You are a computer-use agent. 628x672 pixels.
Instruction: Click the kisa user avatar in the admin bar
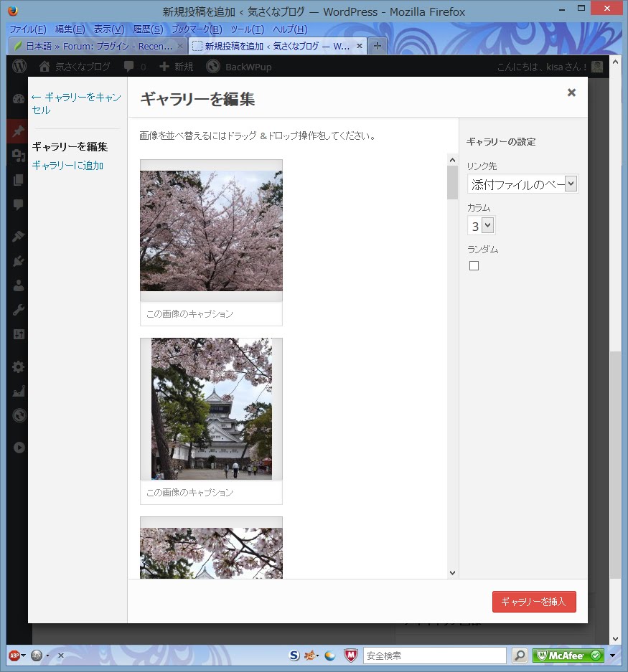tap(597, 67)
